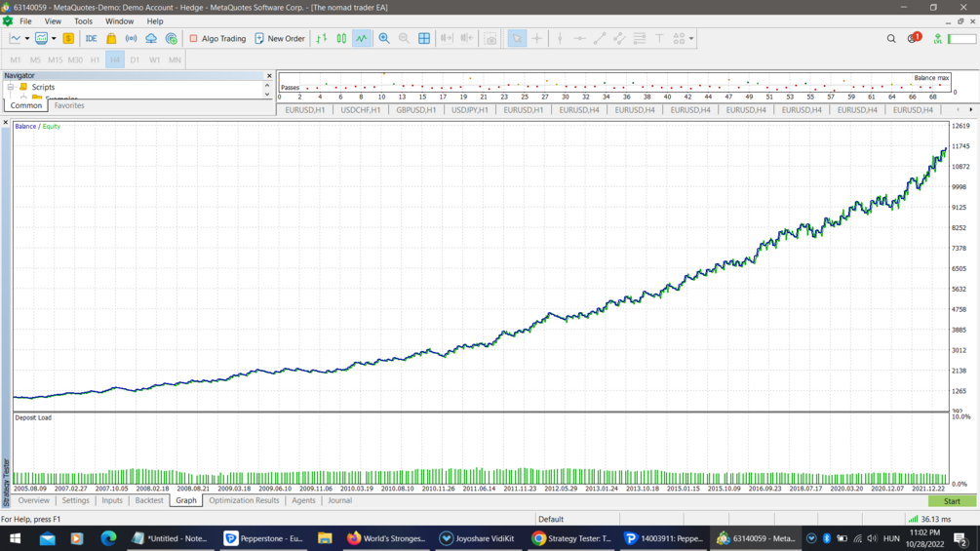Toggle Algo Trading on
Viewport: 980px width, 551px height.
click(217, 39)
